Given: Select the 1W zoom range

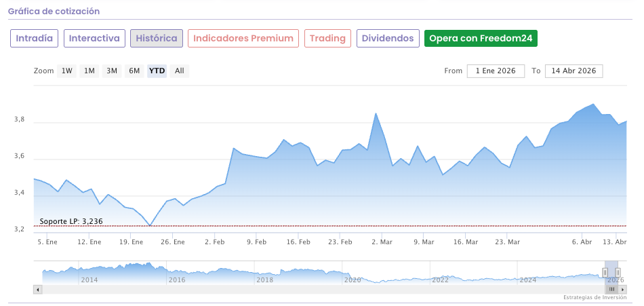Looking at the screenshot, I should tap(66, 71).
